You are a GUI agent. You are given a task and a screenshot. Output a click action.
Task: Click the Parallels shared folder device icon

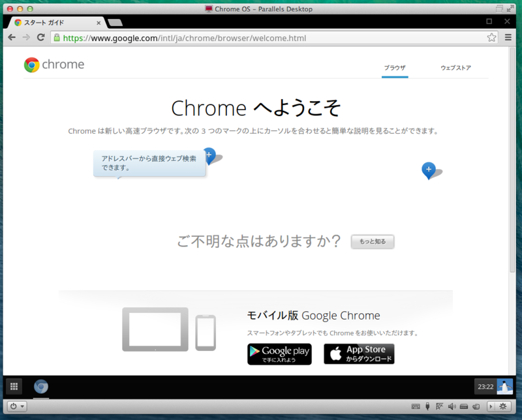(476, 406)
